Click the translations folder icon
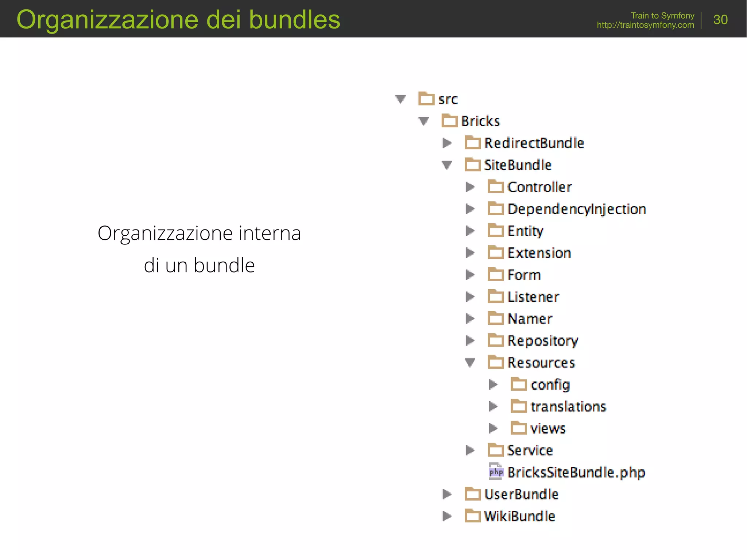The image size is (747, 560). point(519,406)
